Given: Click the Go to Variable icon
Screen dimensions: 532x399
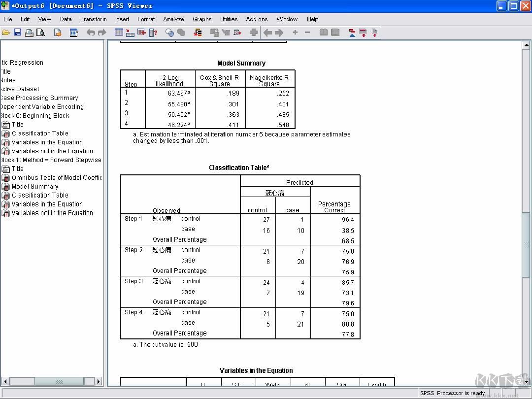Looking at the screenshot, I should (141, 33).
